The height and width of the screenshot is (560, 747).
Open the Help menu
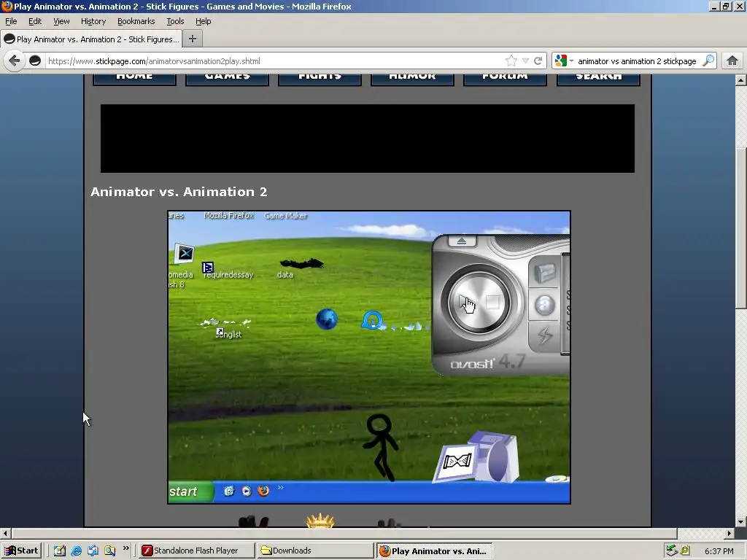(x=203, y=21)
